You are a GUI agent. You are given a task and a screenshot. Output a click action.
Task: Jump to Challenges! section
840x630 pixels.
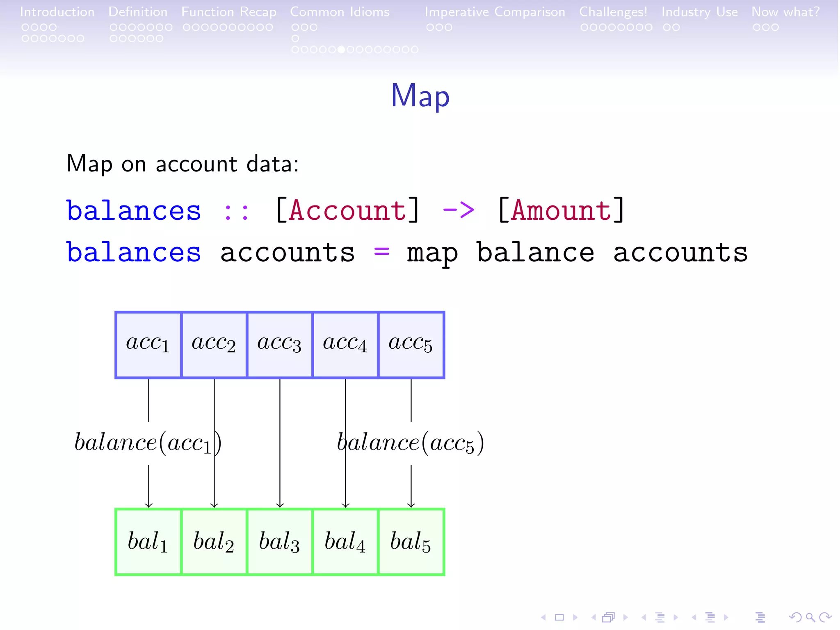(613, 12)
